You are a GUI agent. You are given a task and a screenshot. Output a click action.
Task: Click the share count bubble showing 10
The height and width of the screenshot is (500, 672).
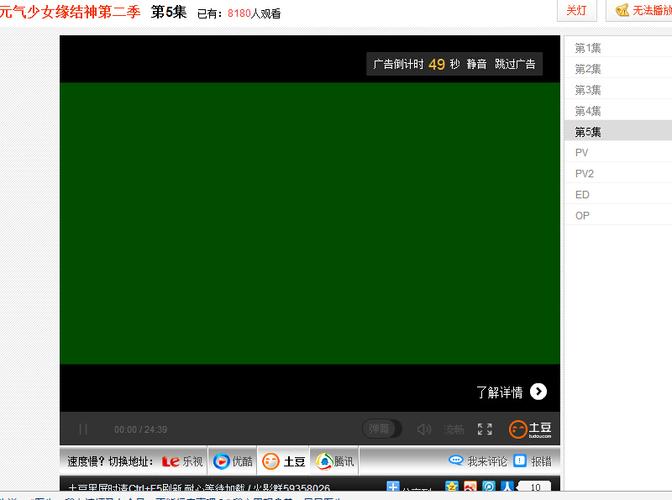[x=534, y=487]
